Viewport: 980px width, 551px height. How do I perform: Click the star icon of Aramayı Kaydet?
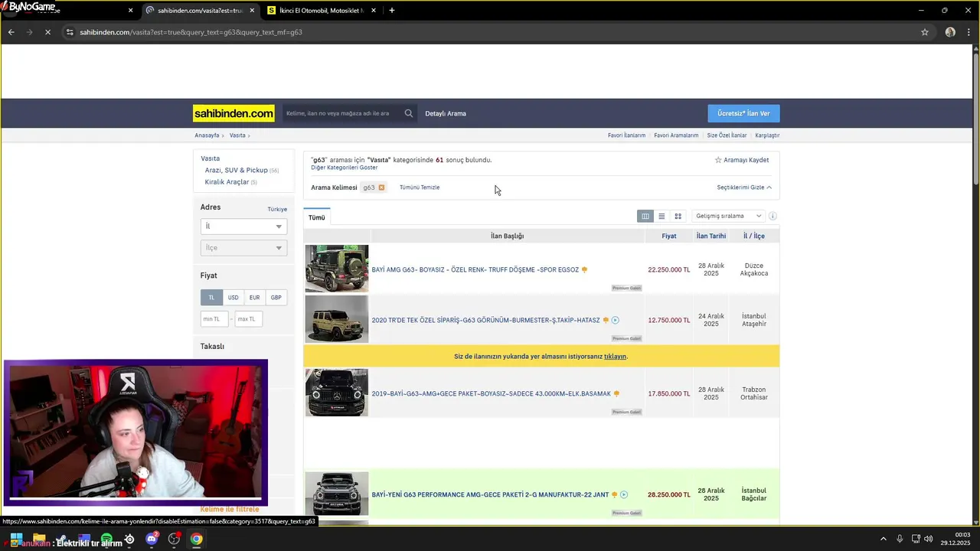(718, 160)
